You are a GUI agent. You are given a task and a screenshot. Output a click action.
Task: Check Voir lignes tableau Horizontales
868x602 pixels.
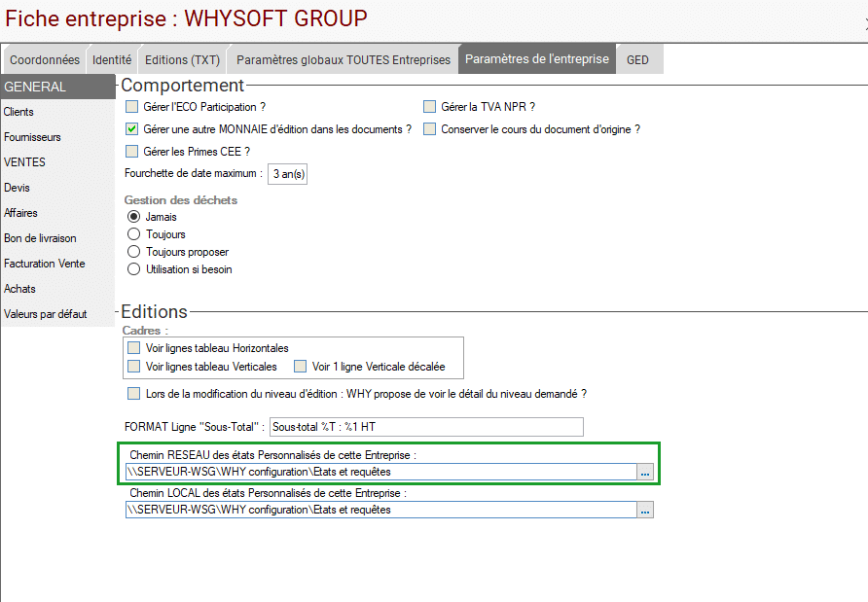(x=133, y=347)
